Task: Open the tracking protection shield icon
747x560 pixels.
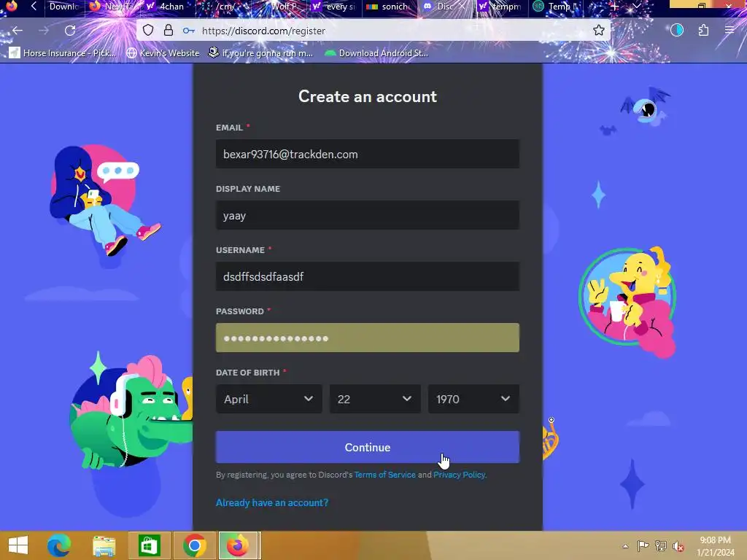Action: pos(148,31)
